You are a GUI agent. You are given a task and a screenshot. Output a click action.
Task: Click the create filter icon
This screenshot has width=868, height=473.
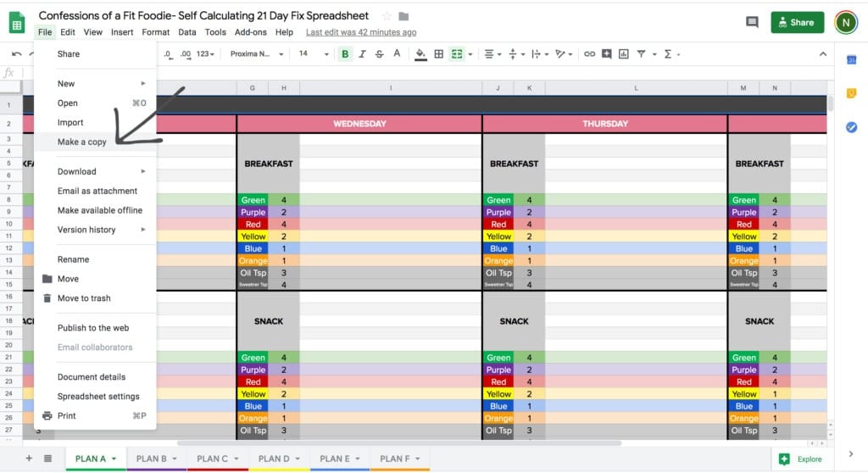641,53
